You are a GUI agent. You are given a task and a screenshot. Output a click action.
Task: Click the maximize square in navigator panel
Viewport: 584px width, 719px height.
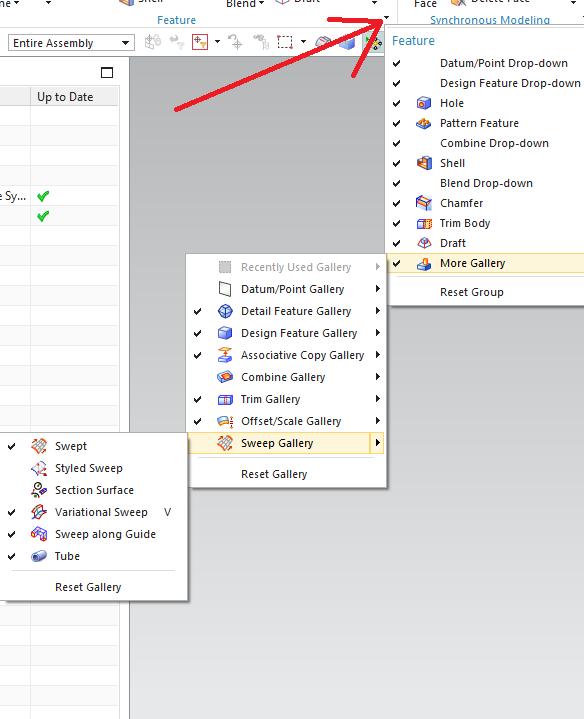[x=107, y=72]
